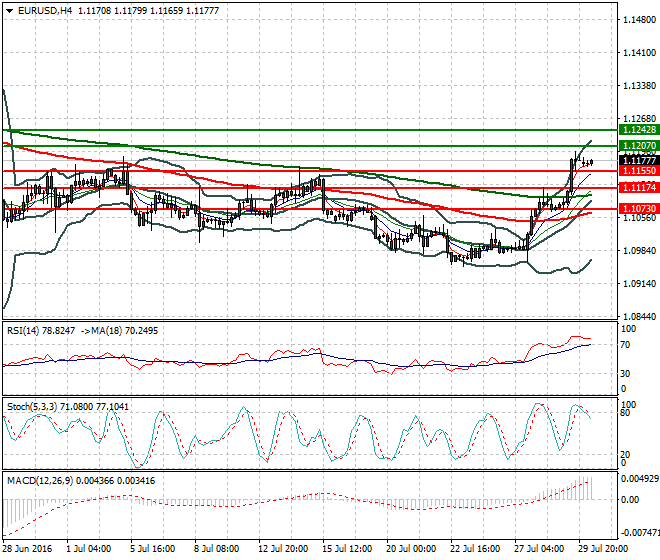Click the dropdown arrow beside EURUSD,H4
Image resolution: width=660 pixels, height=560 pixels.
(x=9, y=11)
